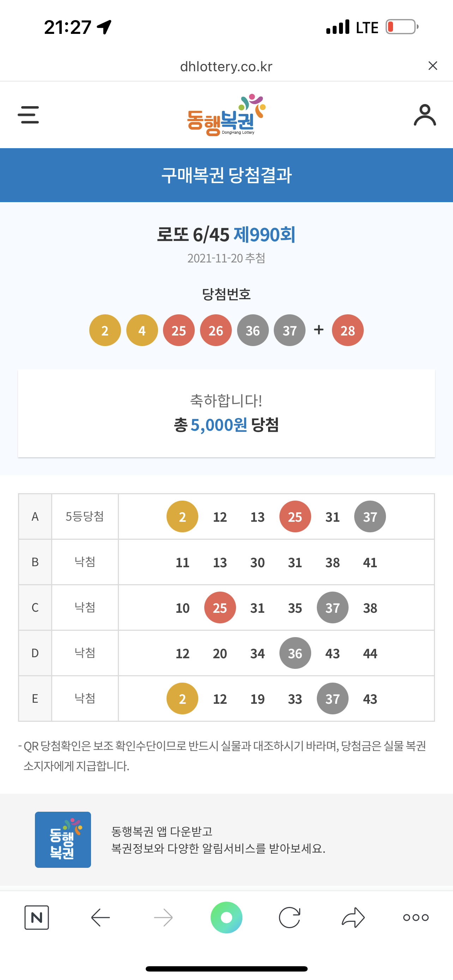Select the yellow winning ball number 4
This screenshot has width=453, height=980.
[x=142, y=330]
